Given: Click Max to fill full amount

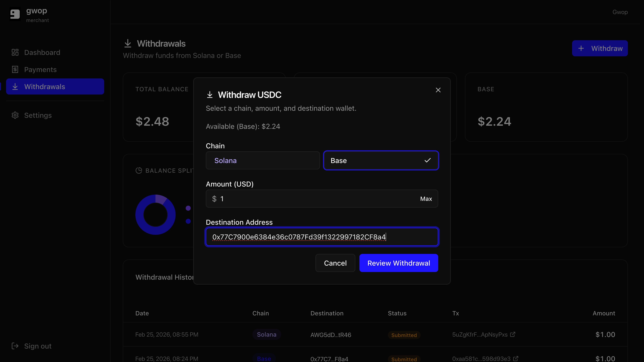Looking at the screenshot, I should [x=426, y=199].
